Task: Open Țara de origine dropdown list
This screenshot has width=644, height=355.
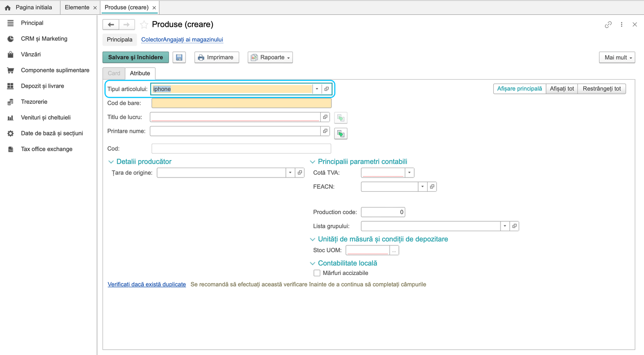Action: coord(290,173)
